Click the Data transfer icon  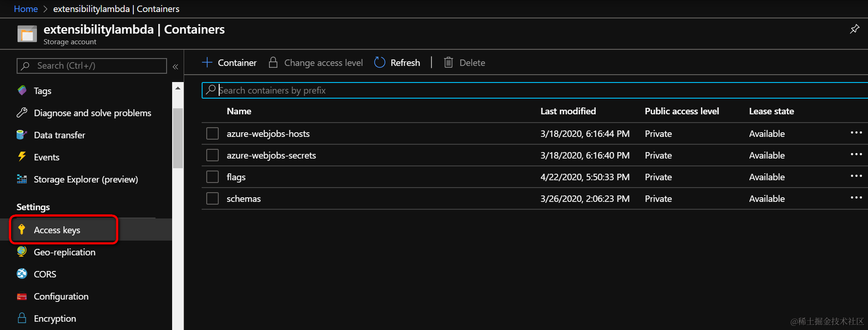(22, 135)
